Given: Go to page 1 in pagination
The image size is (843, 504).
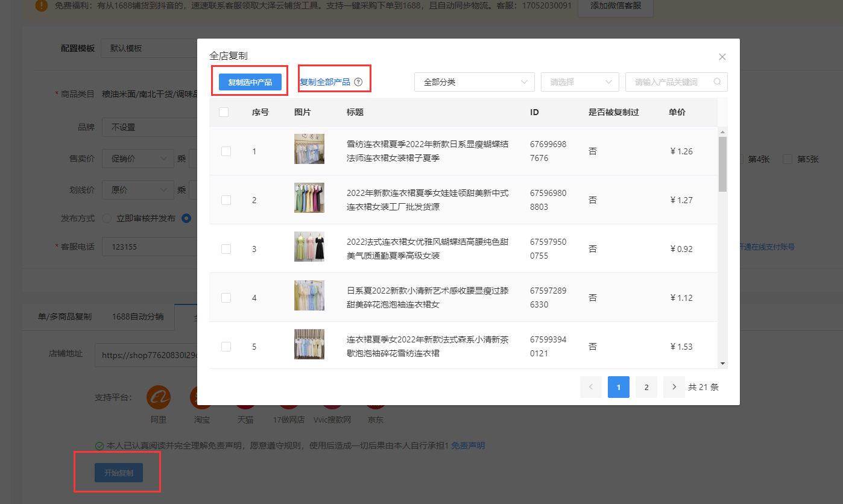Looking at the screenshot, I should (619, 387).
